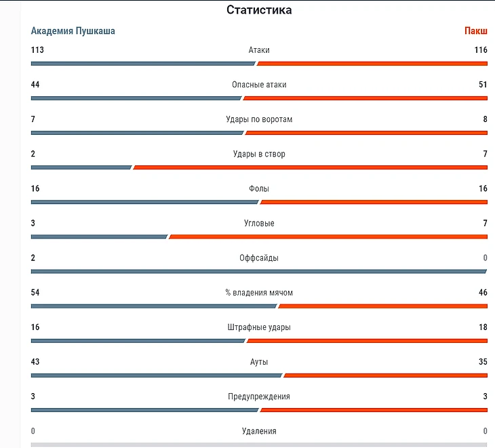
Task: Click the Атаки stat label
Action: [x=259, y=50]
